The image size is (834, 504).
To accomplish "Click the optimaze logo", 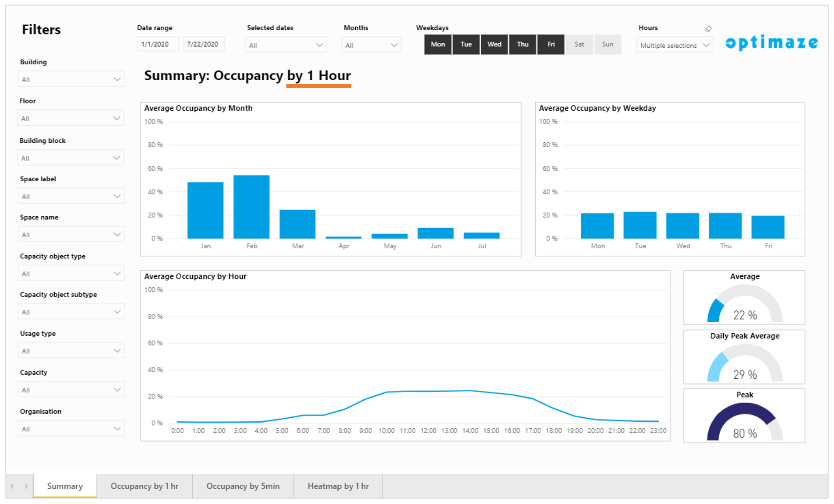I will [x=771, y=42].
